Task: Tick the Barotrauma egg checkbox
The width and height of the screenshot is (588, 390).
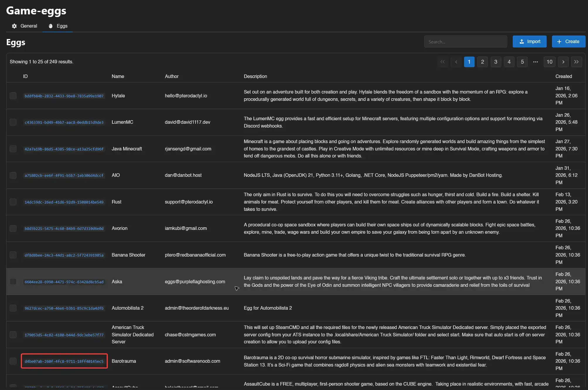Action: (x=13, y=361)
